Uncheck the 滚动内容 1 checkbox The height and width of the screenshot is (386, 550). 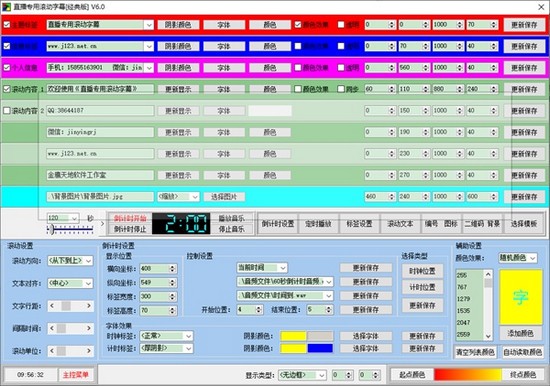pos(7,89)
